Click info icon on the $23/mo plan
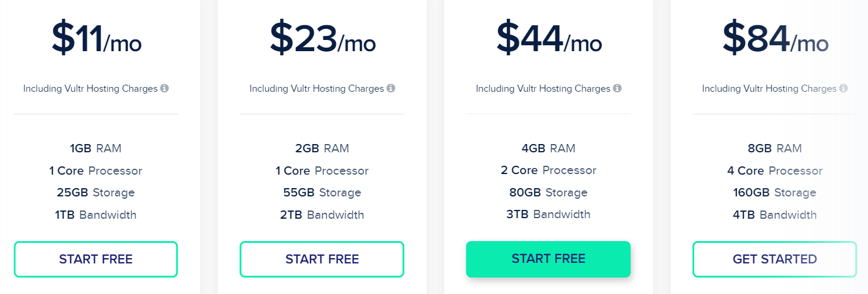Image resolution: width=868 pixels, height=294 pixels. pyautogui.click(x=391, y=88)
